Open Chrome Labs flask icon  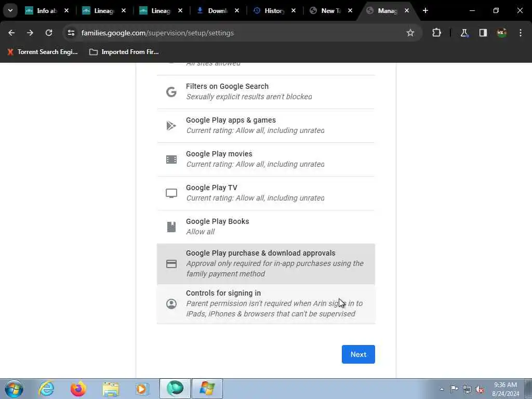coord(464,33)
